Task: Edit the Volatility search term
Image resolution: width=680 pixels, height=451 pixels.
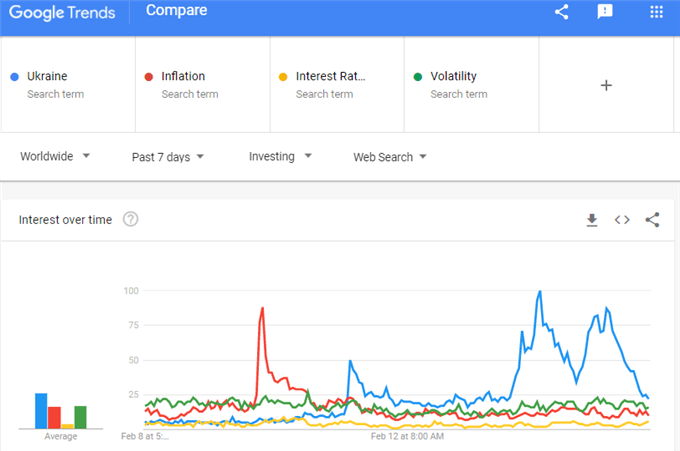Action: (471, 85)
